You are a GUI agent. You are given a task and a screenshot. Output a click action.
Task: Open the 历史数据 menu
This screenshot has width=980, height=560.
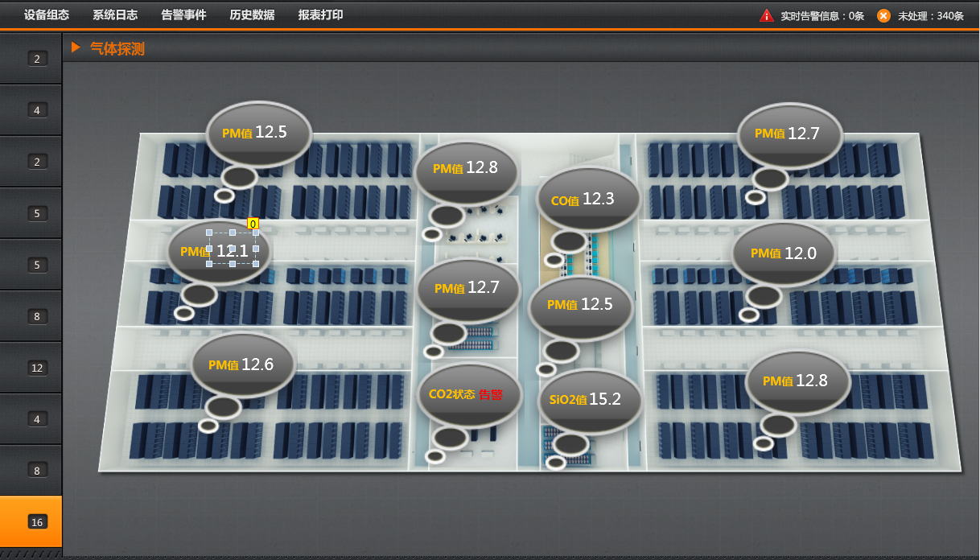(x=252, y=15)
